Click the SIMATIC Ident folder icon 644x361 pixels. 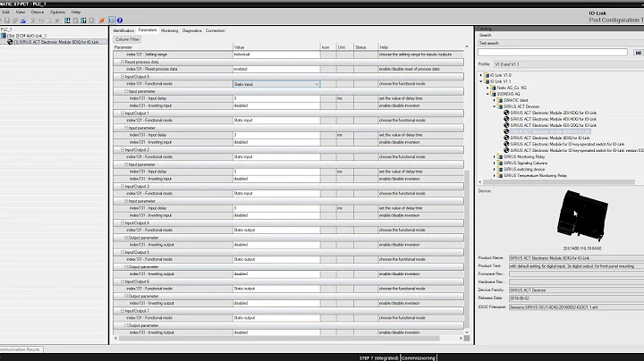(500, 100)
